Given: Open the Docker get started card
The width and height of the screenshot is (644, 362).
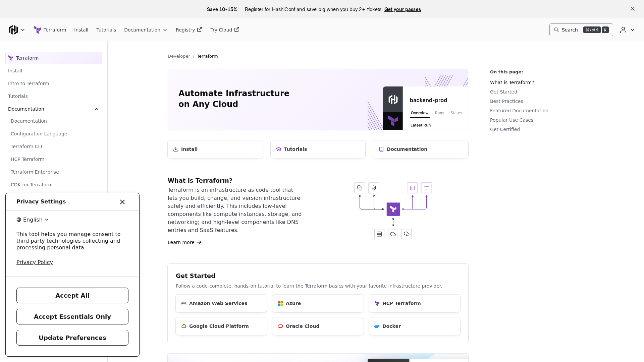Looking at the screenshot, I should coord(415,326).
